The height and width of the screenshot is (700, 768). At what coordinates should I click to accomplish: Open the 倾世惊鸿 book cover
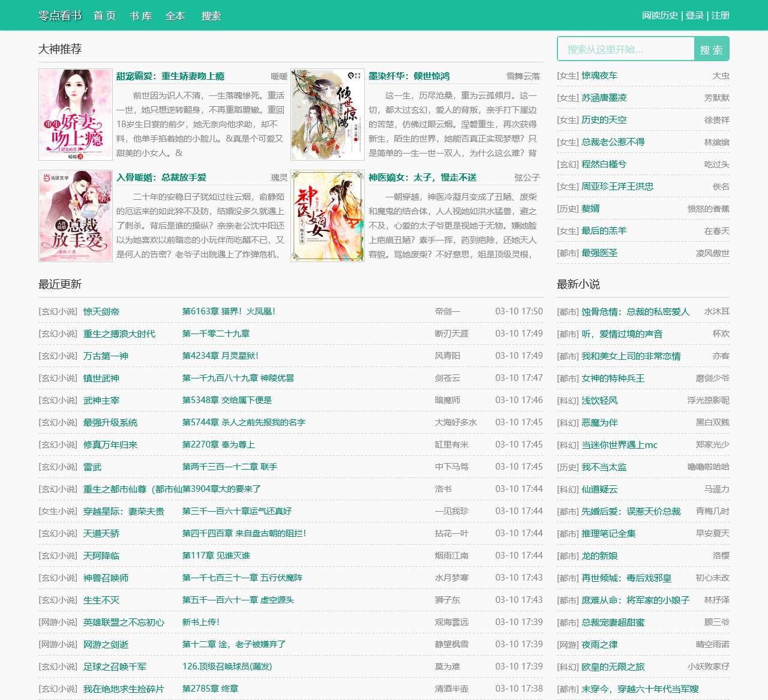[x=328, y=115]
